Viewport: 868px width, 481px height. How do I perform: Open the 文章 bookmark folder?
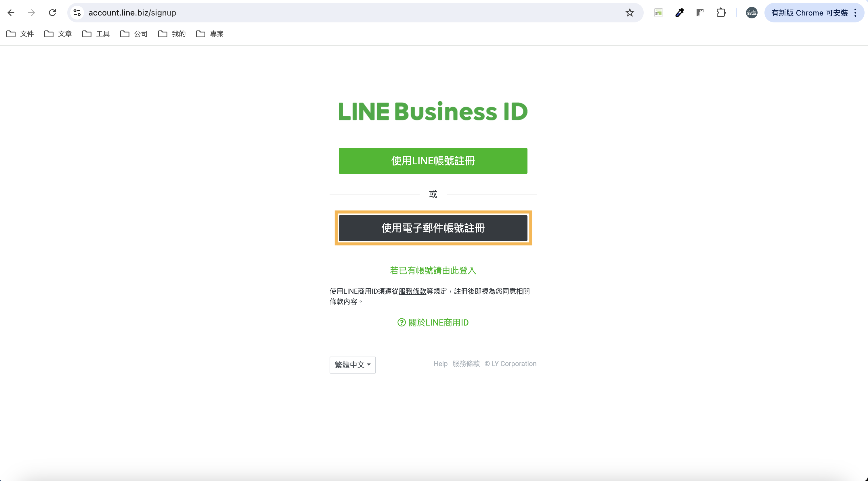point(58,34)
